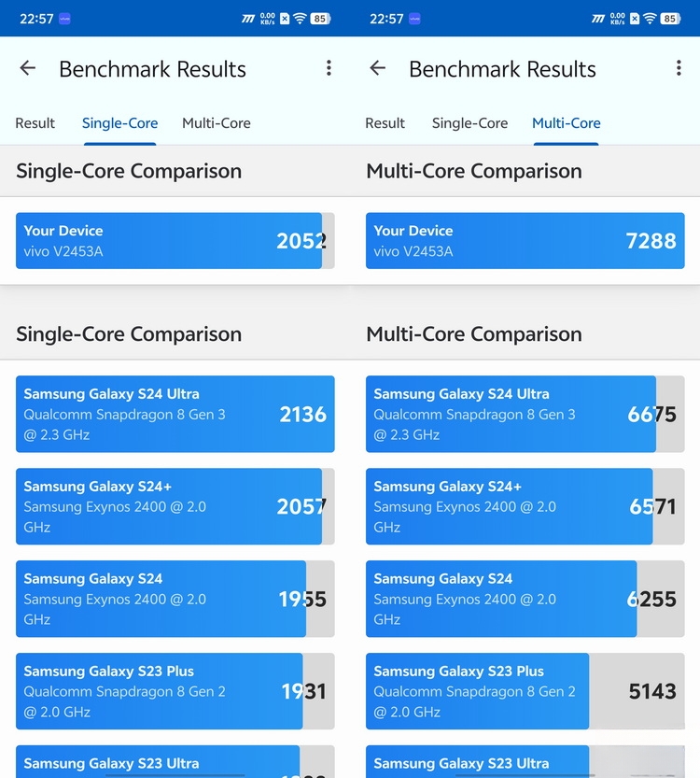Tap the back arrow on the right screen
This screenshot has width=700, height=778.
378,68
